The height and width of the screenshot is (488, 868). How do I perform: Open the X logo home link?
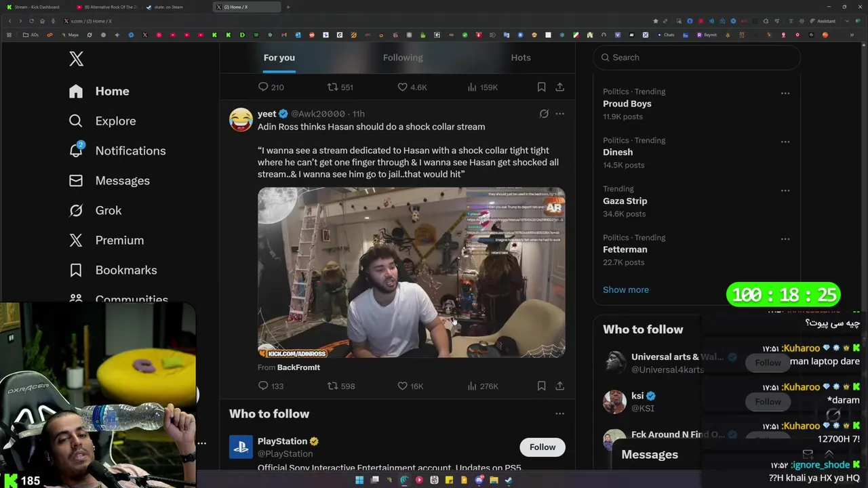pos(76,59)
